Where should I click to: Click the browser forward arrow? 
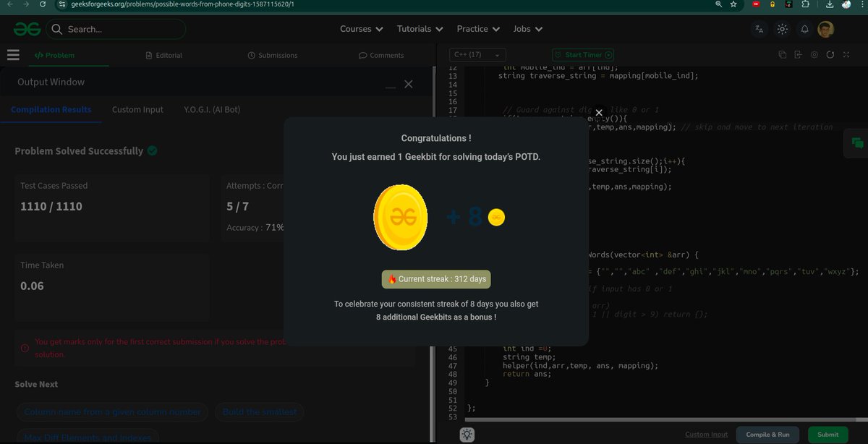[27, 4]
